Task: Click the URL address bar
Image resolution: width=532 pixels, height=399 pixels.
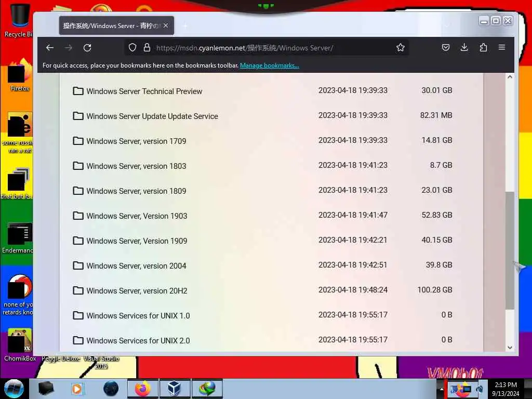Action: pyautogui.click(x=267, y=47)
